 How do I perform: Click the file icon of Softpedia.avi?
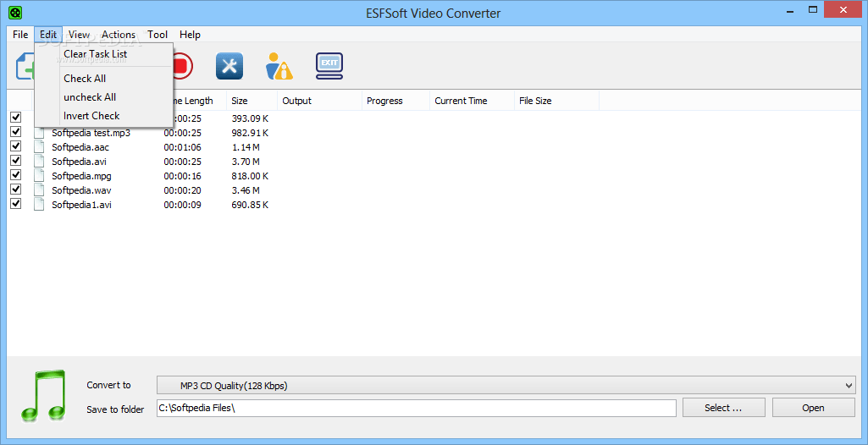click(x=39, y=162)
